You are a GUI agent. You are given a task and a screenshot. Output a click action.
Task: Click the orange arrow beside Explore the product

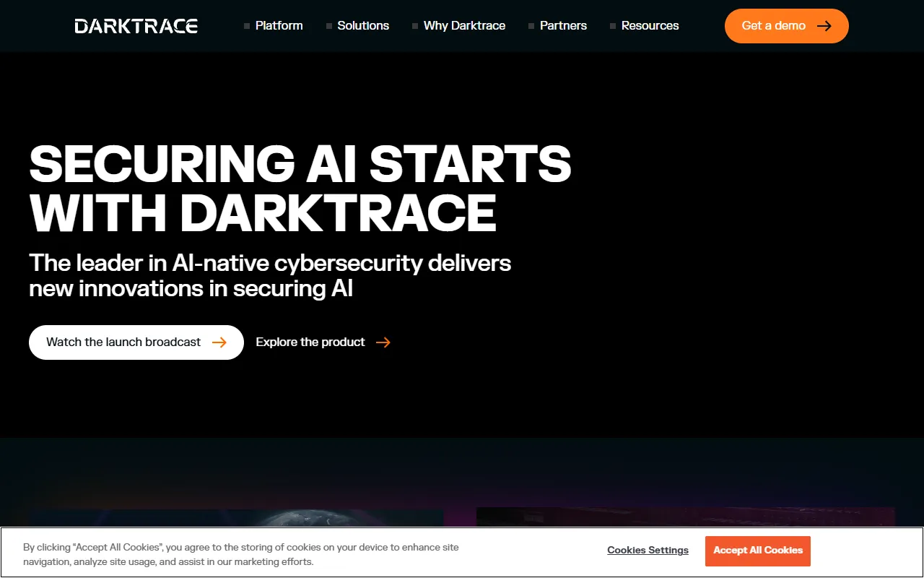tap(383, 342)
